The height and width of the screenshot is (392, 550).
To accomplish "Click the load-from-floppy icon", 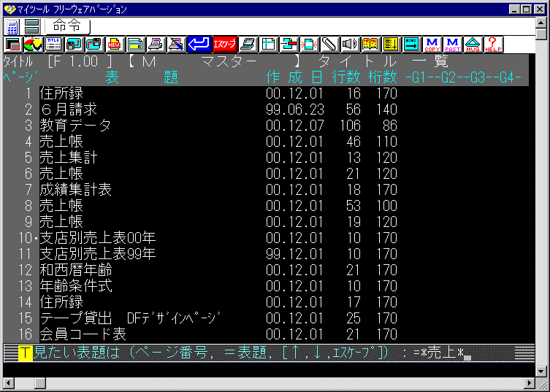I will pyautogui.click(x=94, y=45).
